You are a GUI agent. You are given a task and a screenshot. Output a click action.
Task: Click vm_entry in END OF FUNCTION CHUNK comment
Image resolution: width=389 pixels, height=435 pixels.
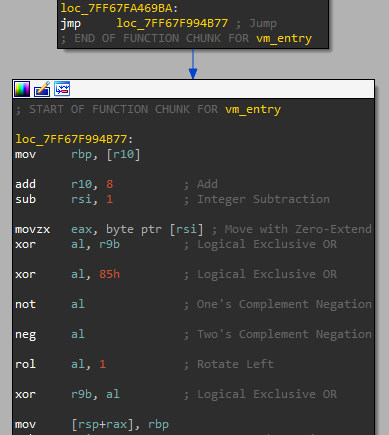click(284, 38)
